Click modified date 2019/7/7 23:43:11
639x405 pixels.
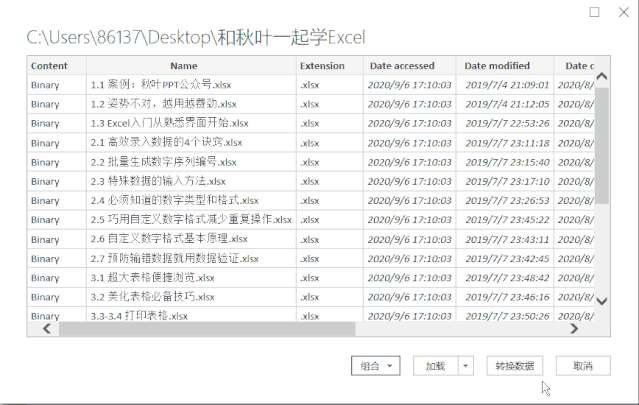(507, 239)
